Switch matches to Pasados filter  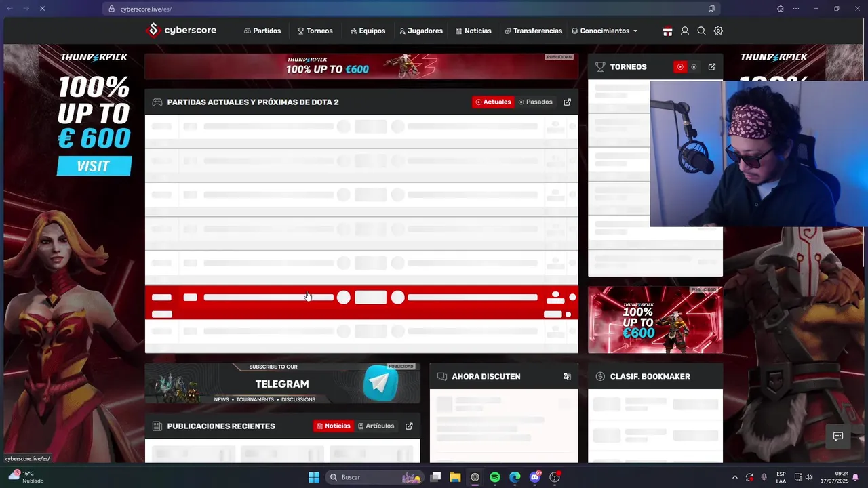535,102
